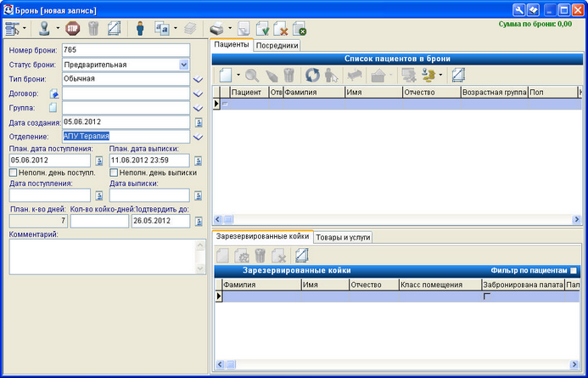The height and width of the screenshot is (378, 588).
Task: Click the Возрастная группа column header
Action: (495, 93)
